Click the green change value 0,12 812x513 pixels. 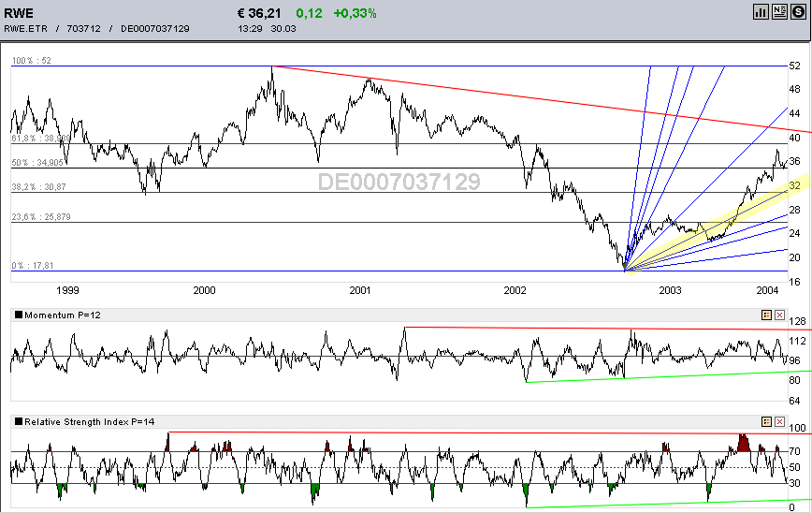pos(309,13)
